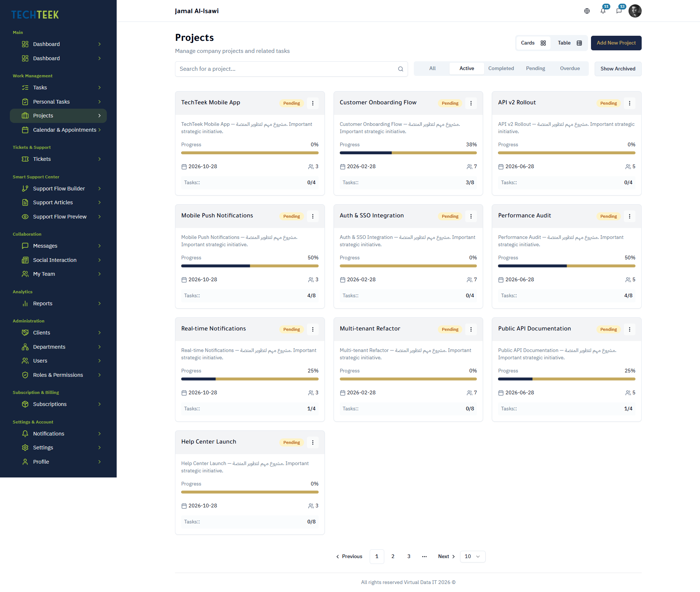Focus the Search for a project field
700x592 pixels.
coord(291,69)
